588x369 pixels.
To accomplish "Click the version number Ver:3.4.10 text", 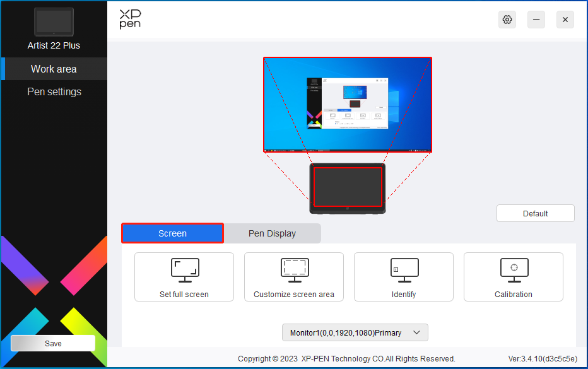I will click(x=542, y=358).
